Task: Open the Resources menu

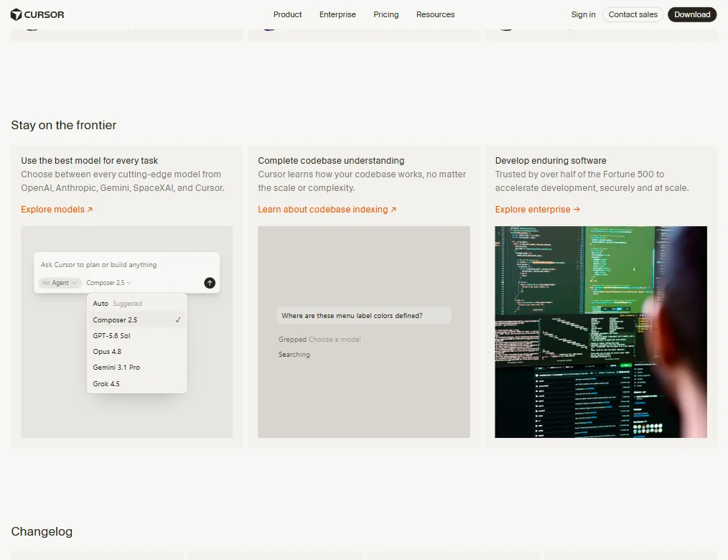Action: pos(436,14)
